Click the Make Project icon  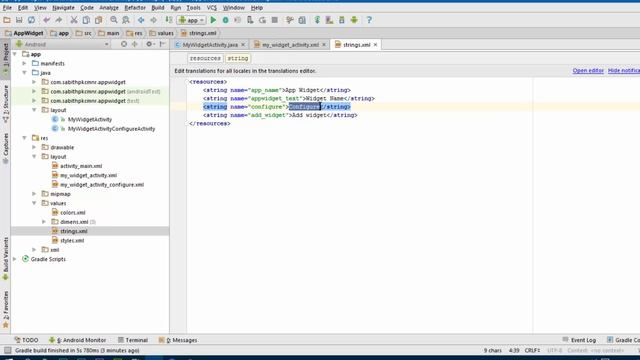[169, 20]
